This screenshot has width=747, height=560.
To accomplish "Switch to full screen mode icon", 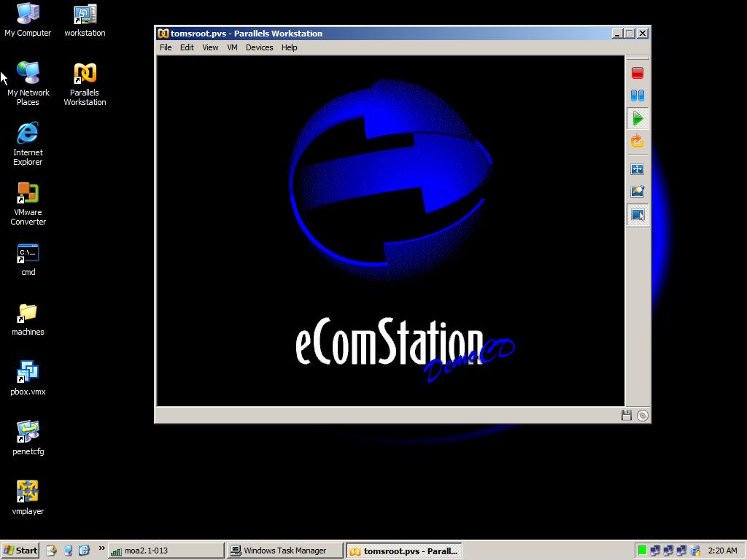I will (x=637, y=169).
